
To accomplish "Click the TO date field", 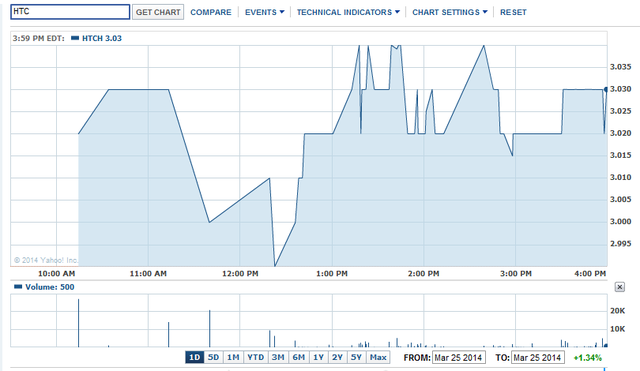I will 538,358.
